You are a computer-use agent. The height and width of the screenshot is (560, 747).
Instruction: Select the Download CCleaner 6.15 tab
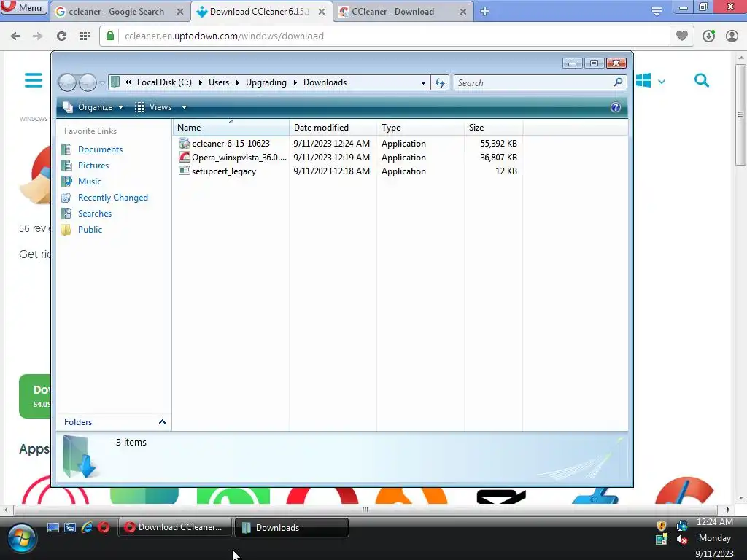point(261,12)
